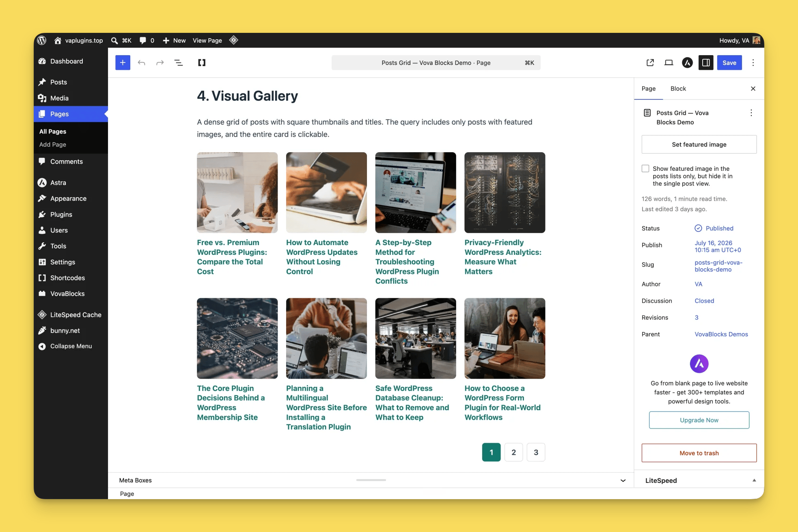
Task: Set the featured image
Action: (699, 144)
